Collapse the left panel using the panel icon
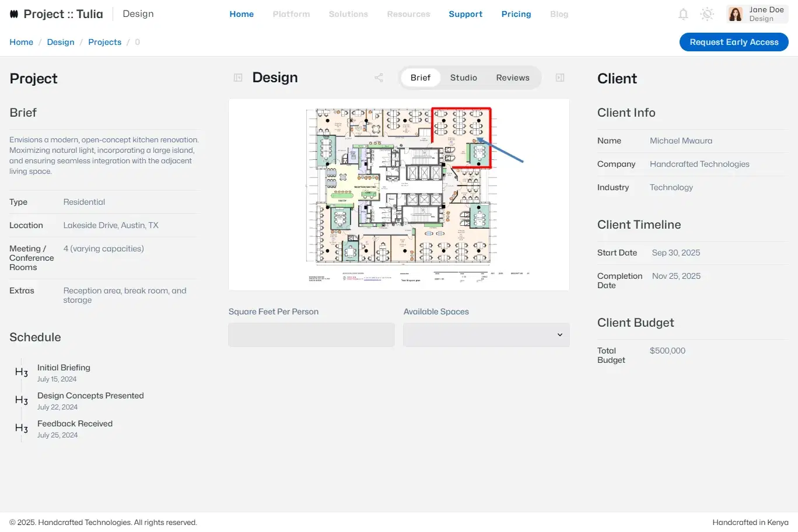798x532 pixels. point(237,77)
